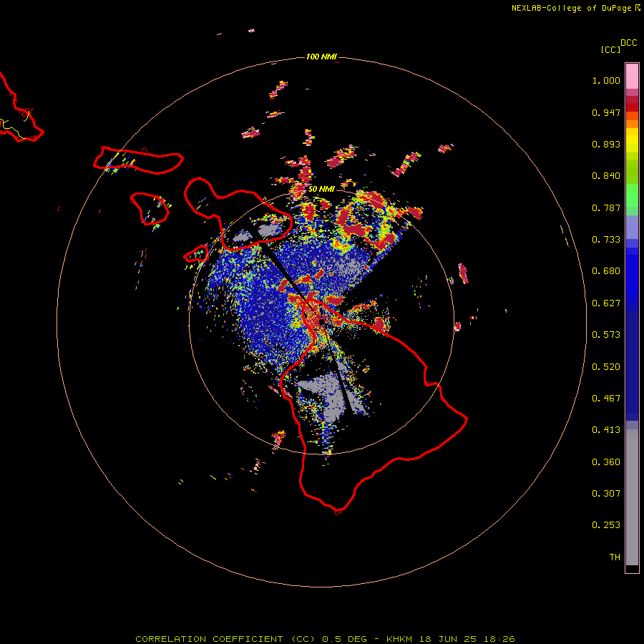
Task: Click the 0.307 scale value
Action: [606, 494]
